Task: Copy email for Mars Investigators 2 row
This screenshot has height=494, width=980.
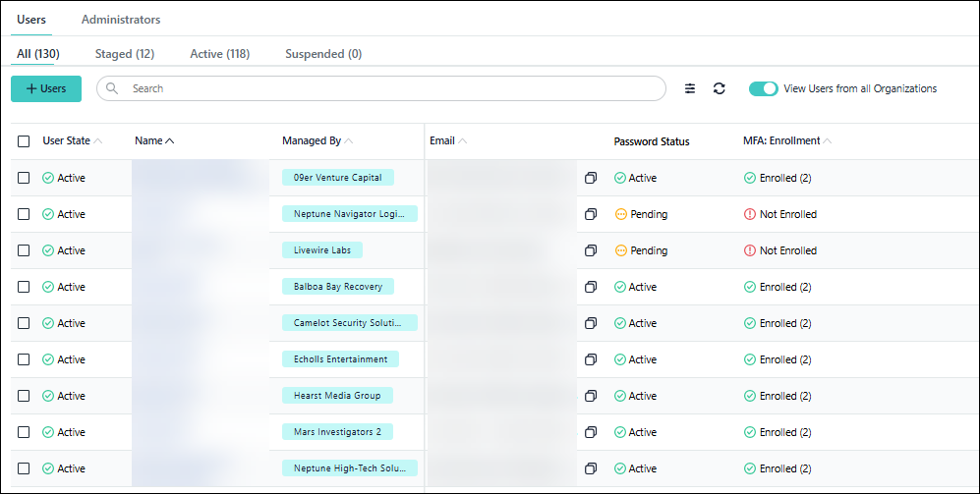Action: click(x=591, y=432)
